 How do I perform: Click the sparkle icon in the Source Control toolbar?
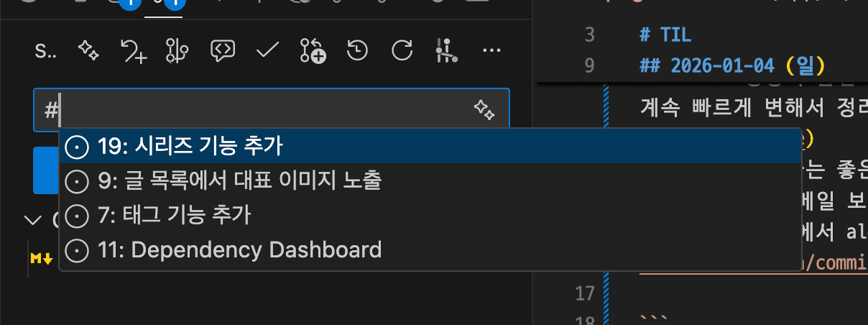pyautogui.click(x=88, y=50)
